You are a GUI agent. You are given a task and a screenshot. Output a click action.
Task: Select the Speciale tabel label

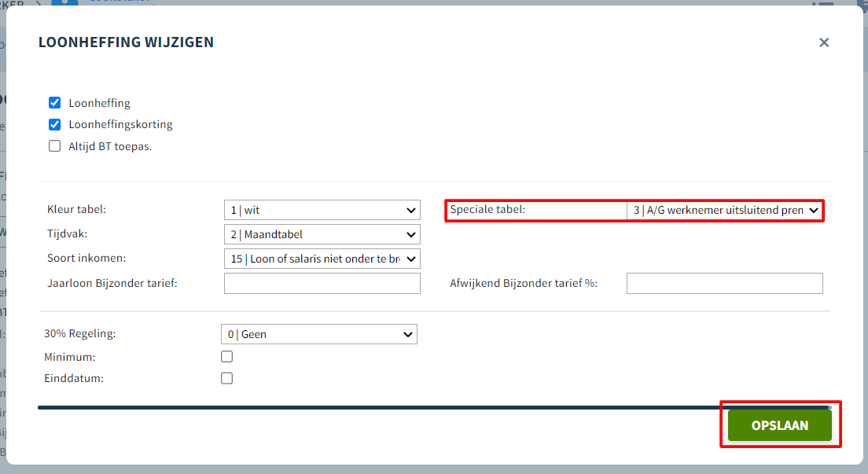[x=487, y=209]
